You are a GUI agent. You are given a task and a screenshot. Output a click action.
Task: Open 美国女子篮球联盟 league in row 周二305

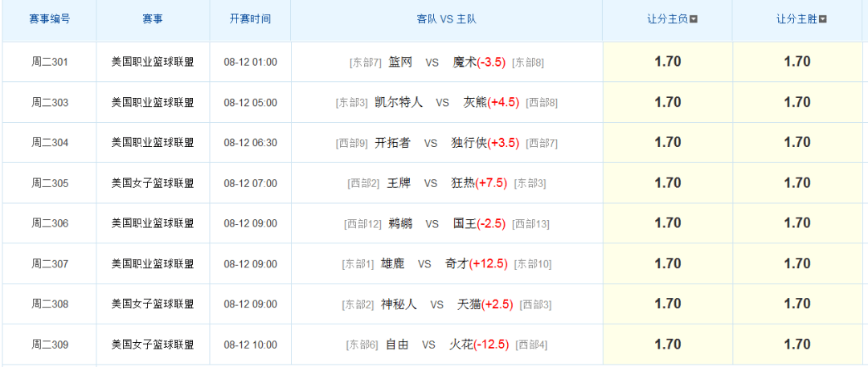153,183
